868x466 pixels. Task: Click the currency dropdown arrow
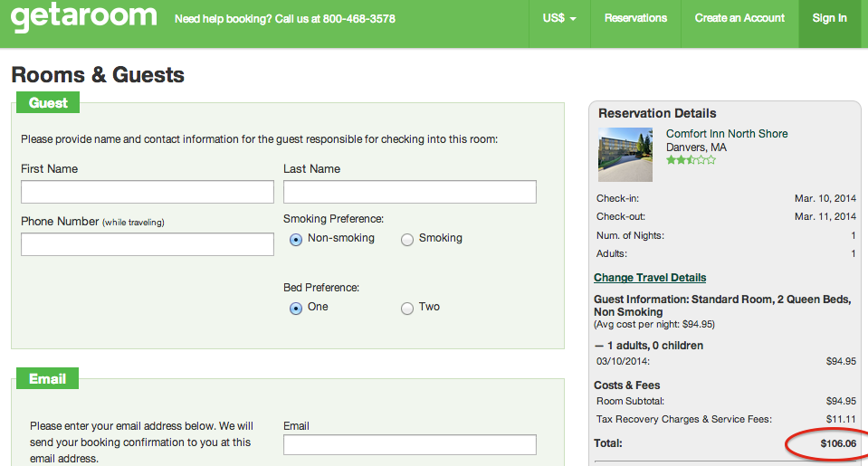coord(573,19)
